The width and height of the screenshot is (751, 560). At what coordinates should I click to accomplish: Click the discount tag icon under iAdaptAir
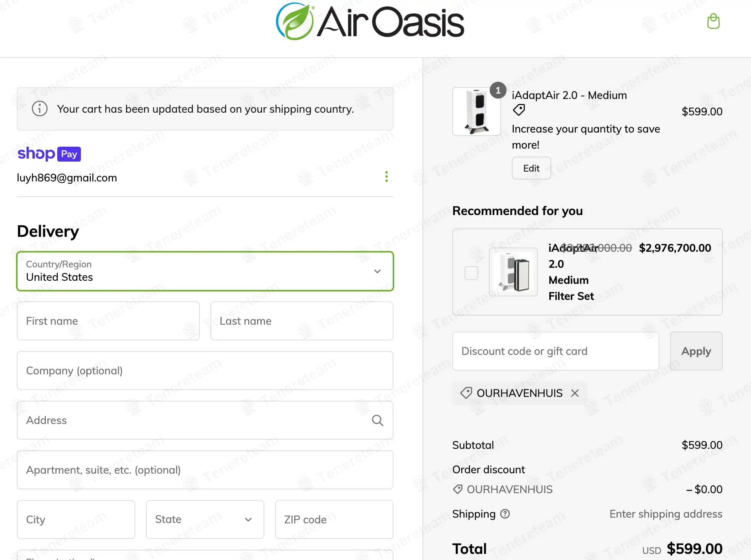pos(519,110)
